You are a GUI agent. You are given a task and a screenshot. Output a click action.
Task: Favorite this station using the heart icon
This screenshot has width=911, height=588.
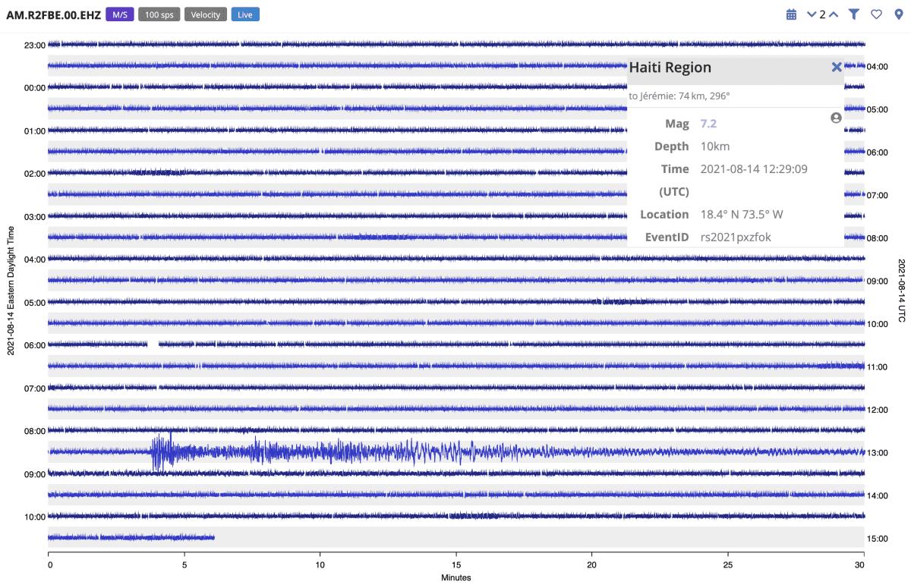(x=876, y=14)
